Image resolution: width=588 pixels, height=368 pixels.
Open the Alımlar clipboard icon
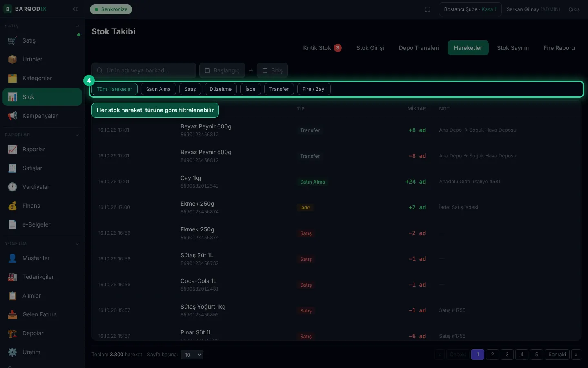pyautogui.click(x=12, y=296)
